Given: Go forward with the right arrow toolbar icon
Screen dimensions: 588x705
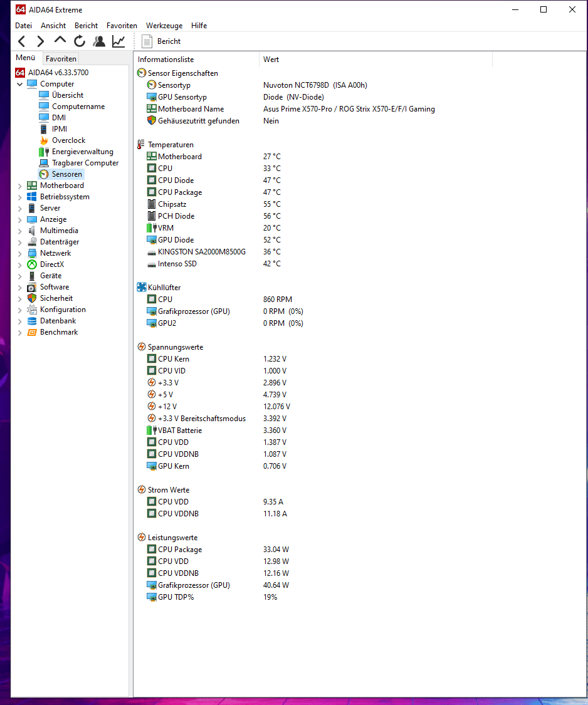Looking at the screenshot, I should pos(41,41).
